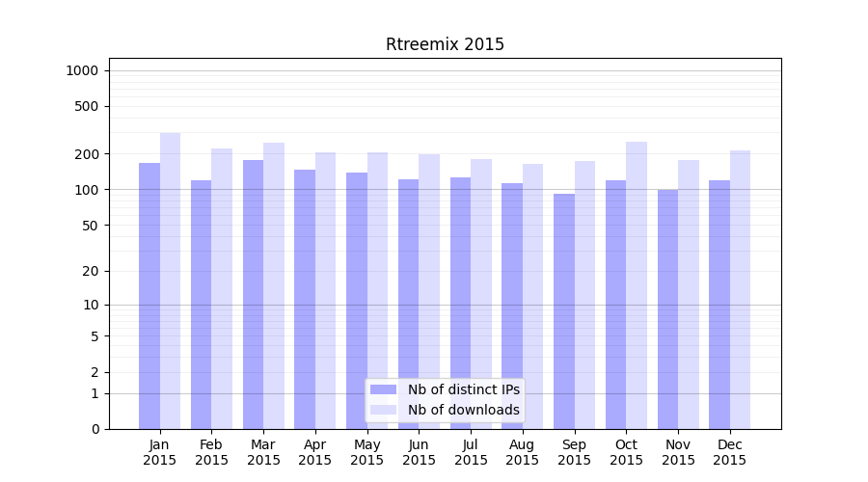Select the March distinct IPs bar
The height and width of the screenshot is (482, 868).
coord(253,294)
